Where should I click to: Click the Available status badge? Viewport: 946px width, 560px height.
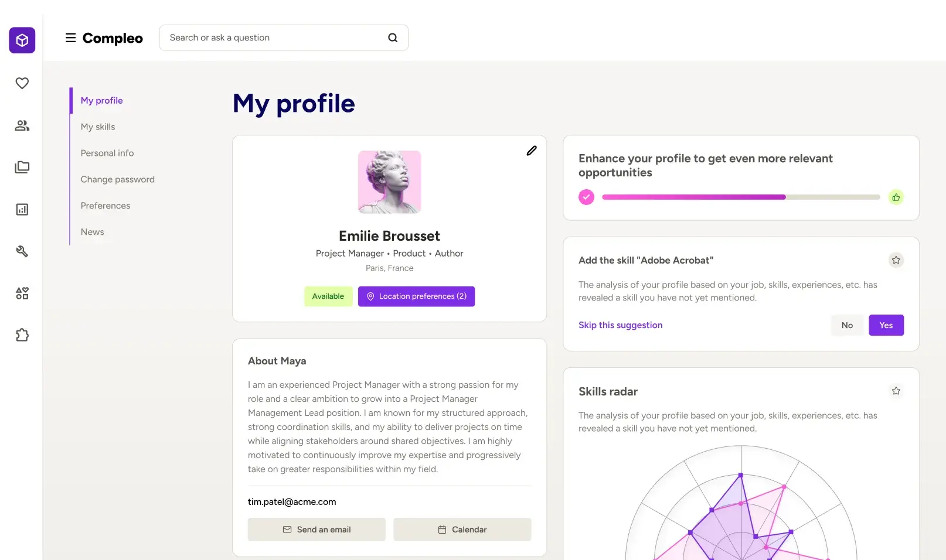328,296
